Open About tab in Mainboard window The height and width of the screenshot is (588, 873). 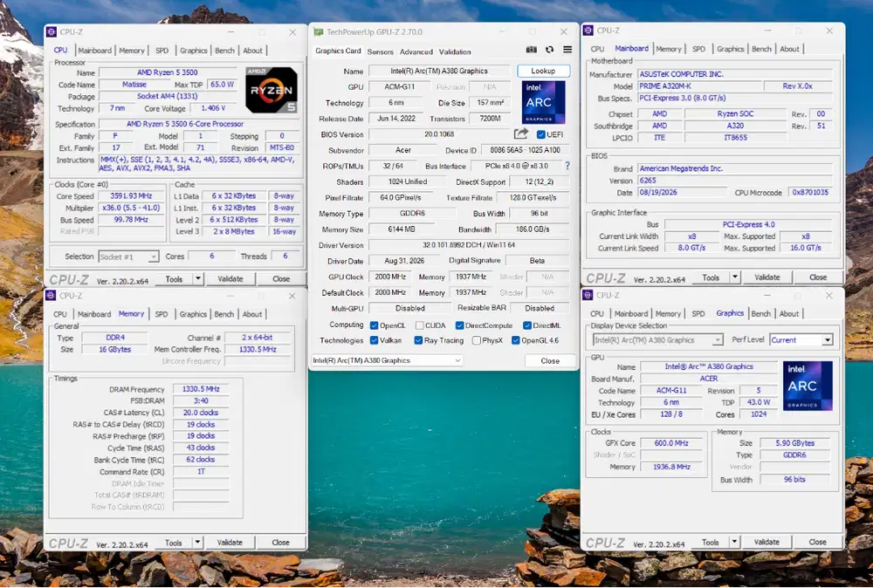click(x=789, y=49)
